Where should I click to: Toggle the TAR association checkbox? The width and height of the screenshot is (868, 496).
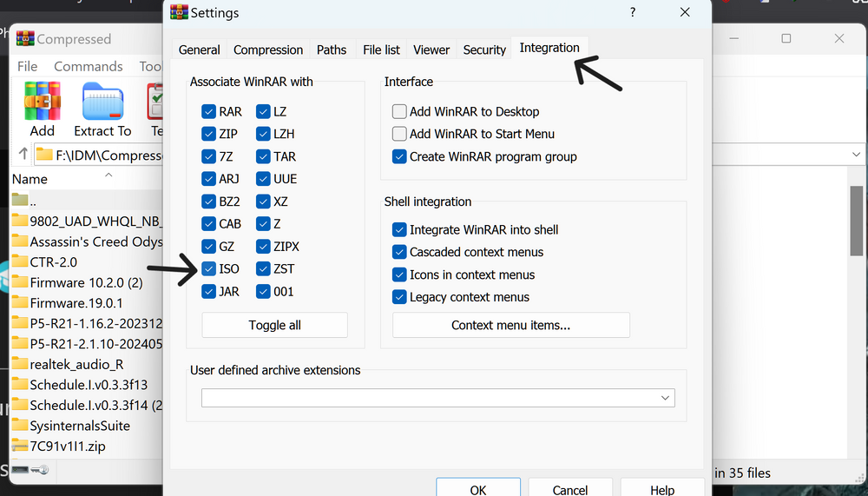pos(263,156)
